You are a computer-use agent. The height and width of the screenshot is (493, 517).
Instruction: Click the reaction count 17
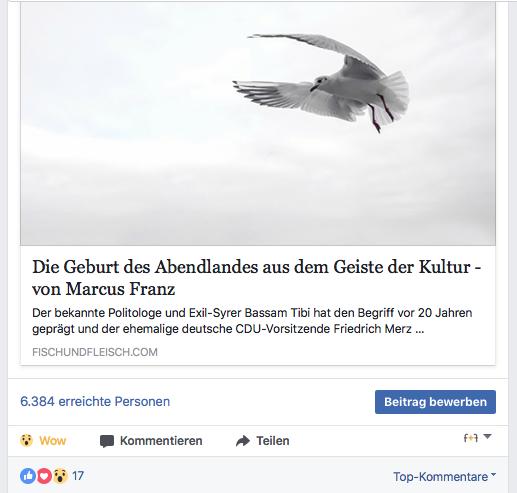(78, 476)
